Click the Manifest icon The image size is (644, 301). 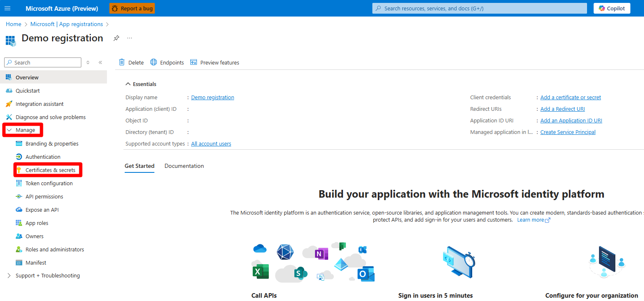tap(19, 263)
